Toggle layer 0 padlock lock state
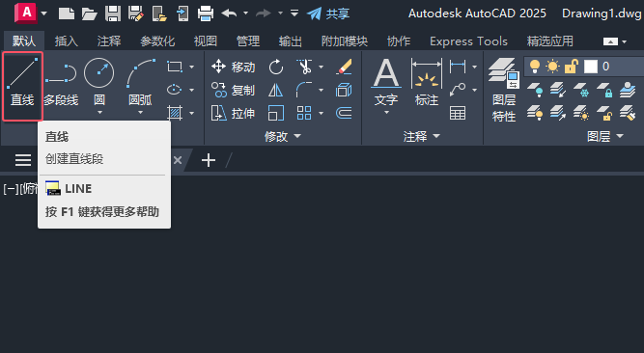 pyautogui.click(x=572, y=67)
